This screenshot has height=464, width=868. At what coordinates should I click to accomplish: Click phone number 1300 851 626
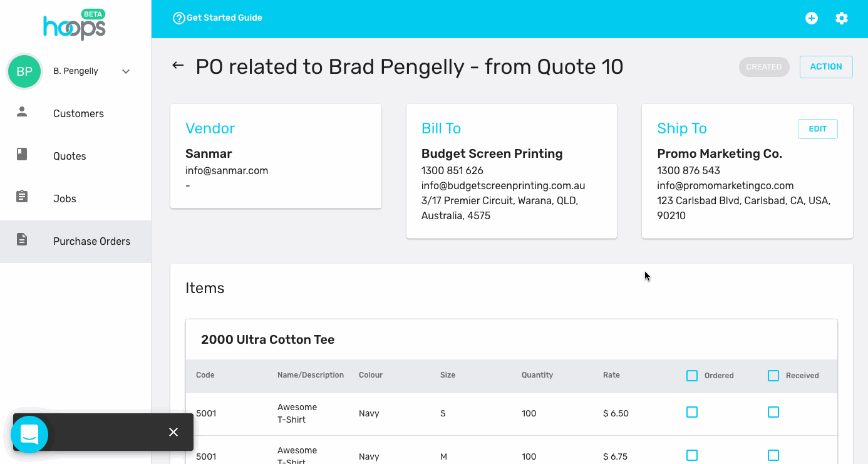coord(452,170)
